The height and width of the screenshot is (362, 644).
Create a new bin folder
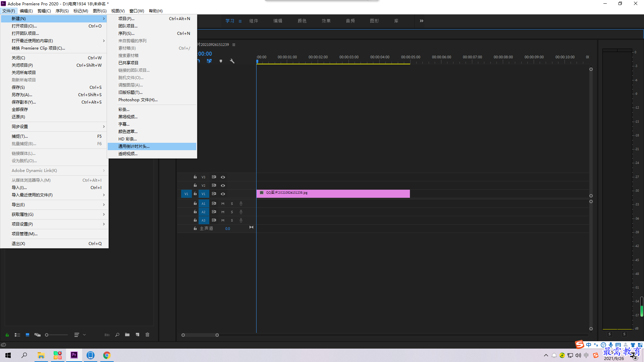pos(127,335)
